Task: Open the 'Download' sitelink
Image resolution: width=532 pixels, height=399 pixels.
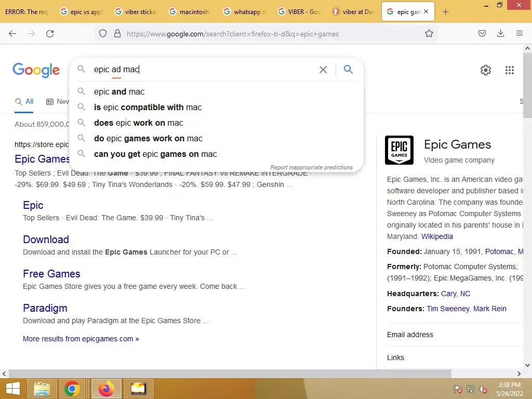Action: click(x=46, y=240)
